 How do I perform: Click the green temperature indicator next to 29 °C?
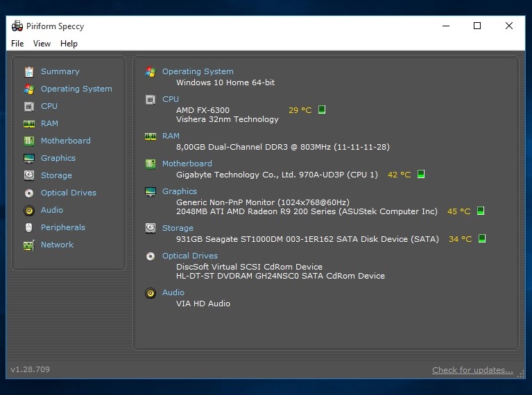coord(322,109)
